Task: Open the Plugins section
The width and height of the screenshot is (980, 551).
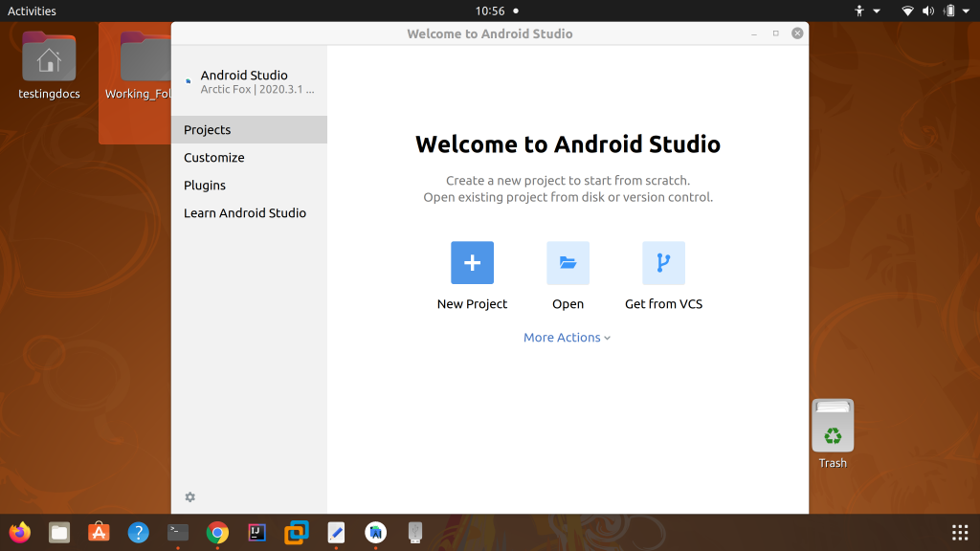Action: click(204, 185)
